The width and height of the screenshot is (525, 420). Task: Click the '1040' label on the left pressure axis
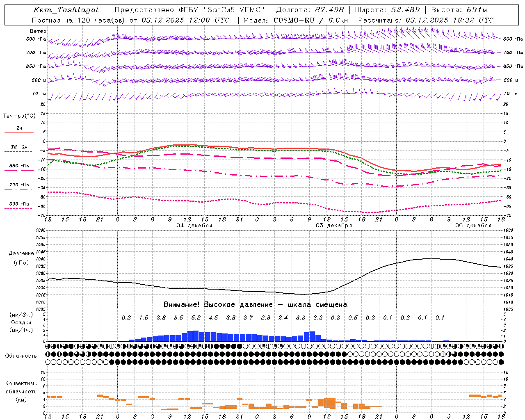41,259
